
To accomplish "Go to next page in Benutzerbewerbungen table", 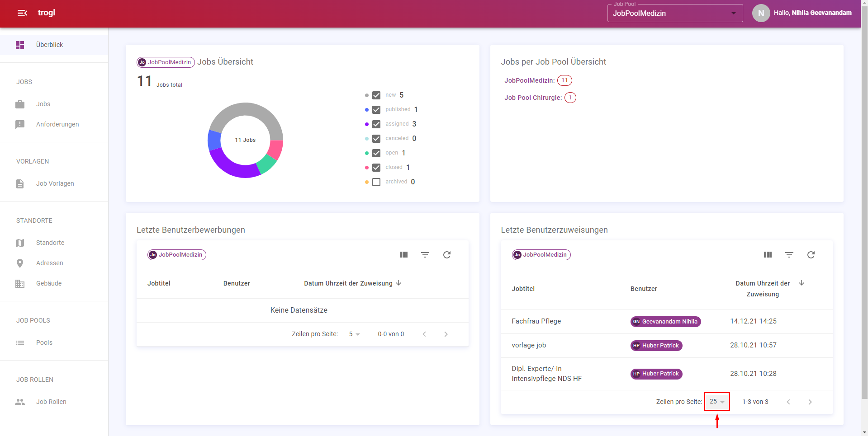I will pos(446,334).
